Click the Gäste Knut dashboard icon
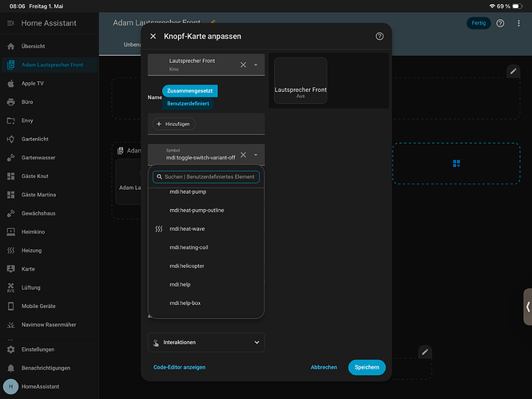The height and width of the screenshot is (399, 532). (11, 176)
